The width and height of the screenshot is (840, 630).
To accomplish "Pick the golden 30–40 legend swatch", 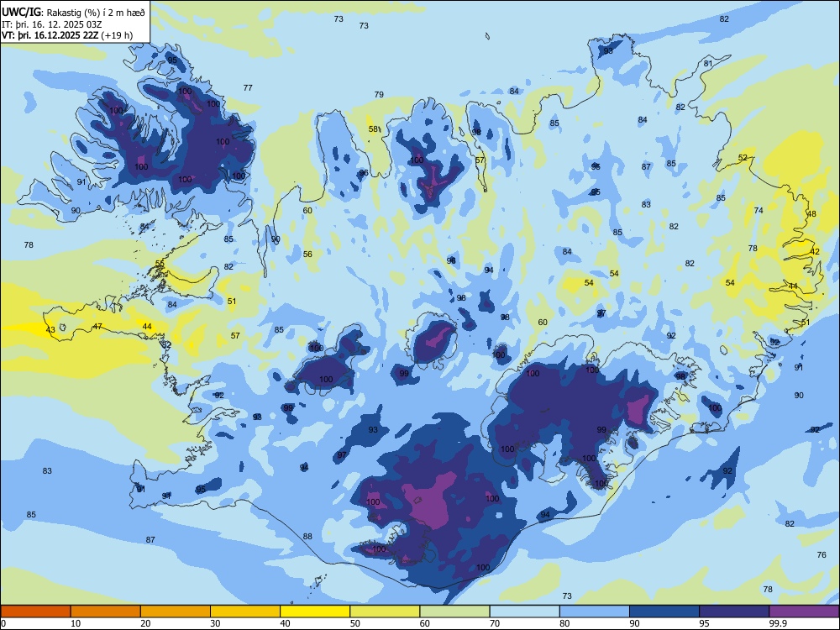I will (x=245, y=612).
